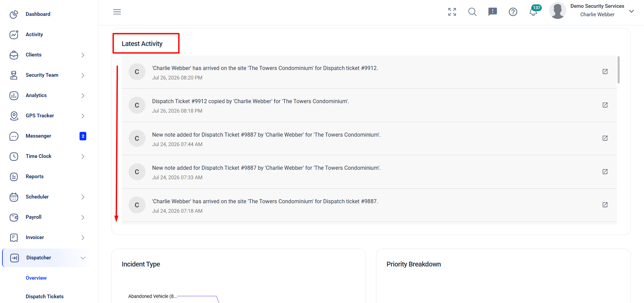Click the help question mark icon
This screenshot has height=303, width=644.
(513, 12)
